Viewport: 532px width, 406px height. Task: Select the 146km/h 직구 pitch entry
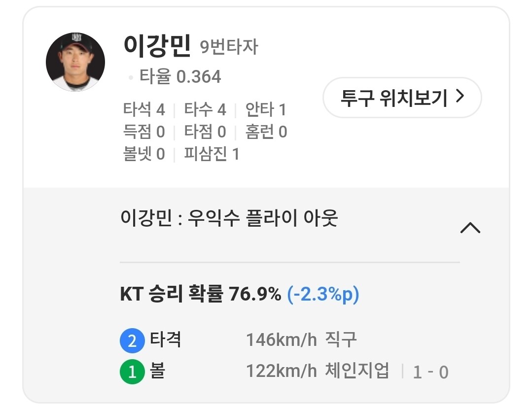tap(301, 340)
